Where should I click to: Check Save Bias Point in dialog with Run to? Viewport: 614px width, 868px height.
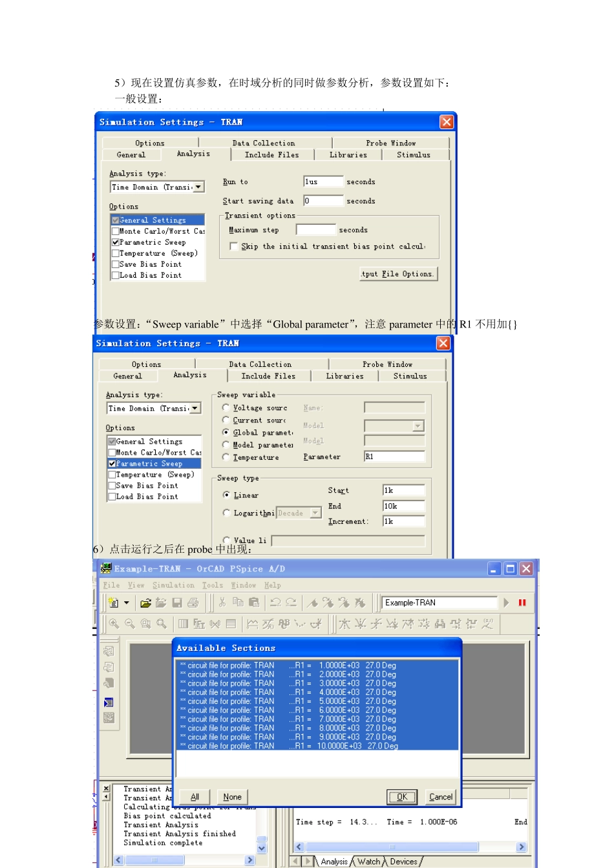116,264
